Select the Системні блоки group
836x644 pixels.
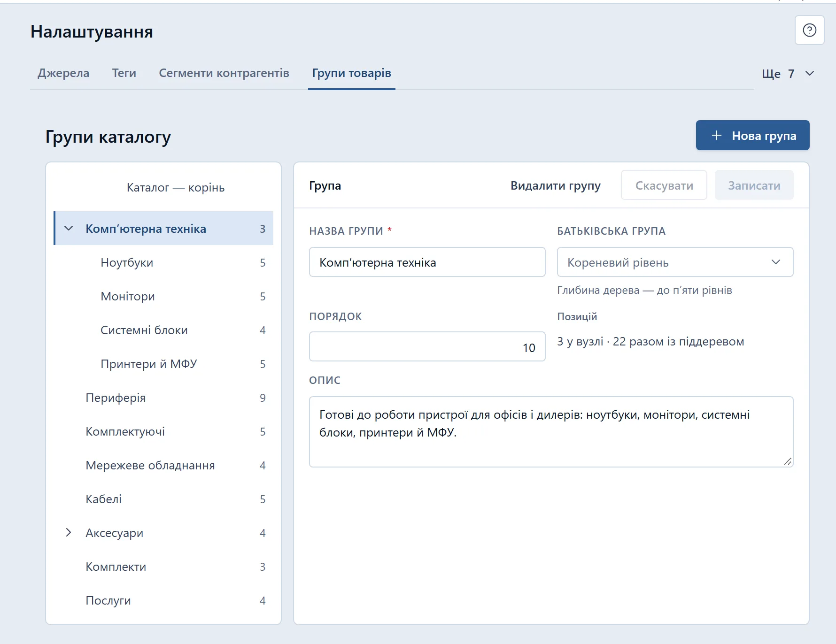pos(163,330)
